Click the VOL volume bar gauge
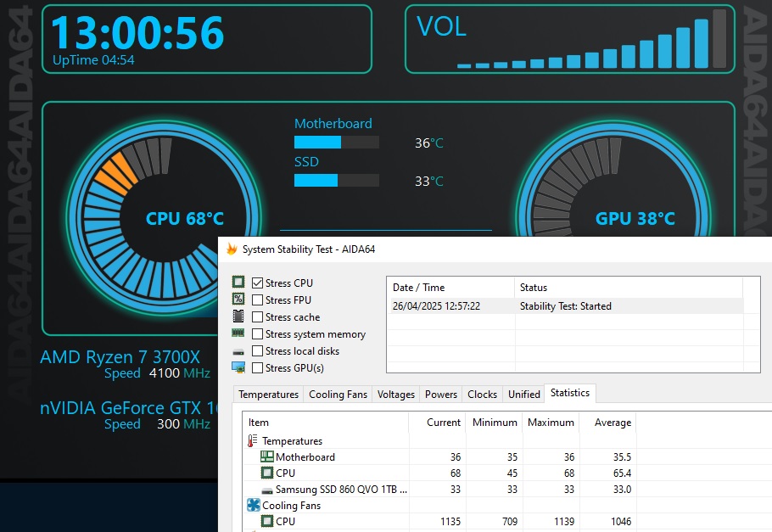772x532 pixels. [592, 39]
